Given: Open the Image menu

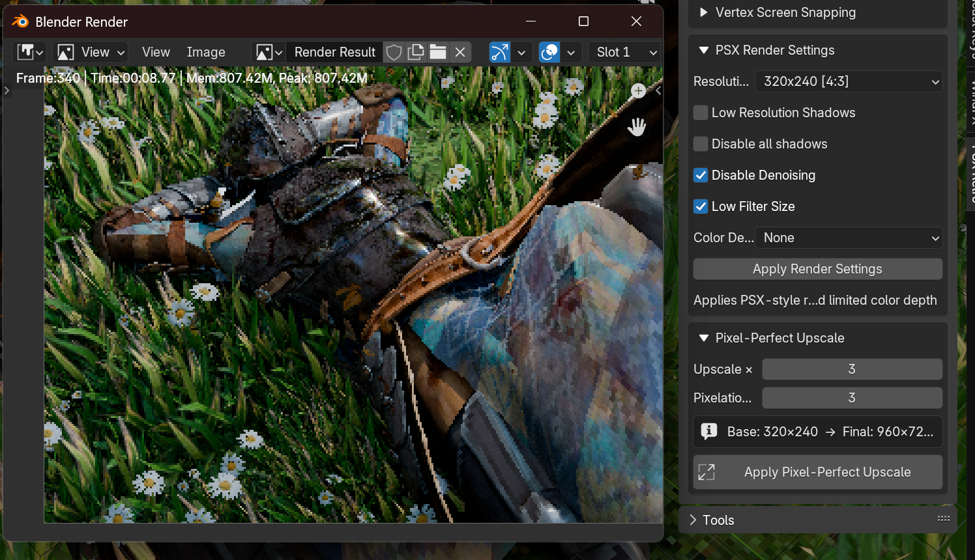Looking at the screenshot, I should point(206,52).
